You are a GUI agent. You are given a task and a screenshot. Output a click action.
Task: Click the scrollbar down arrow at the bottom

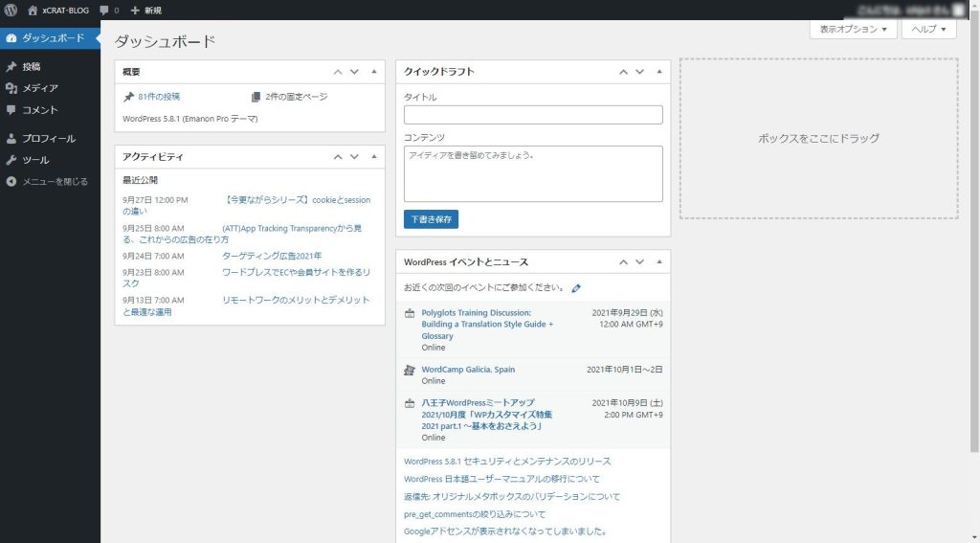(x=974, y=538)
